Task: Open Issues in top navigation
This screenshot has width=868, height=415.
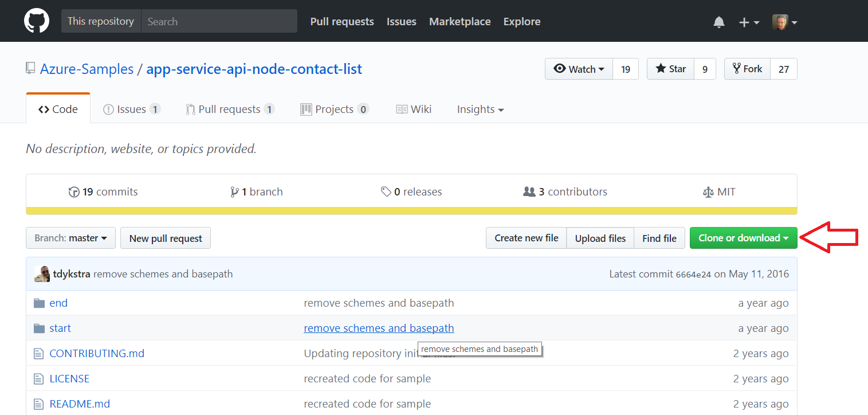Action: [x=401, y=22]
